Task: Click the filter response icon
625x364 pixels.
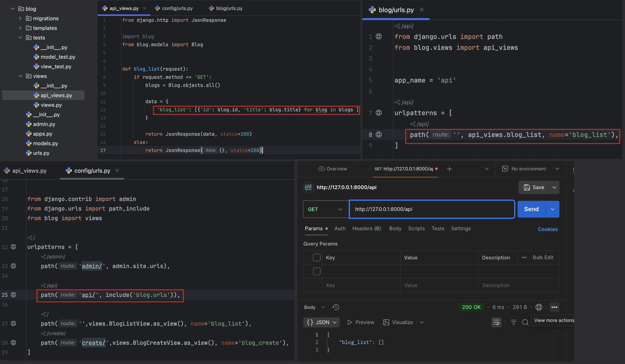Action: point(513,322)
